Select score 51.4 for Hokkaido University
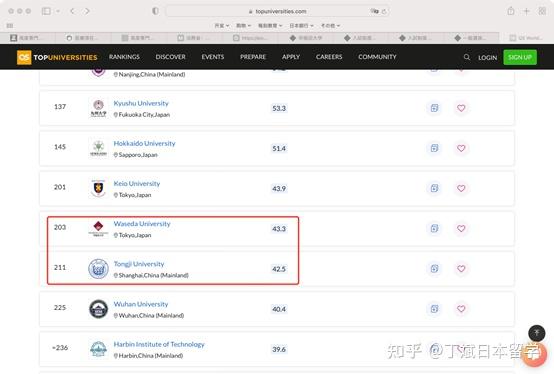Image resolution: width=554 pixels, height=374 pixels. point(279,148)
